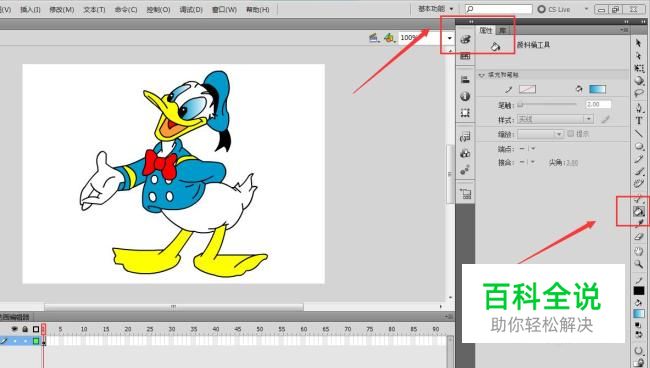The width and height of the screenshot is (650, 368).
Task: Select the Zoom magnifier tool
Action: pos(639,264)
